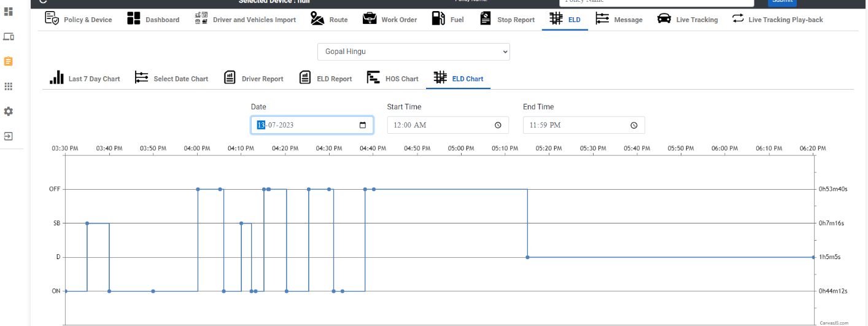Viewport: 868px width, 326px height.
Task: Click the 0h44m12s duration label
Action: point(833,291)
